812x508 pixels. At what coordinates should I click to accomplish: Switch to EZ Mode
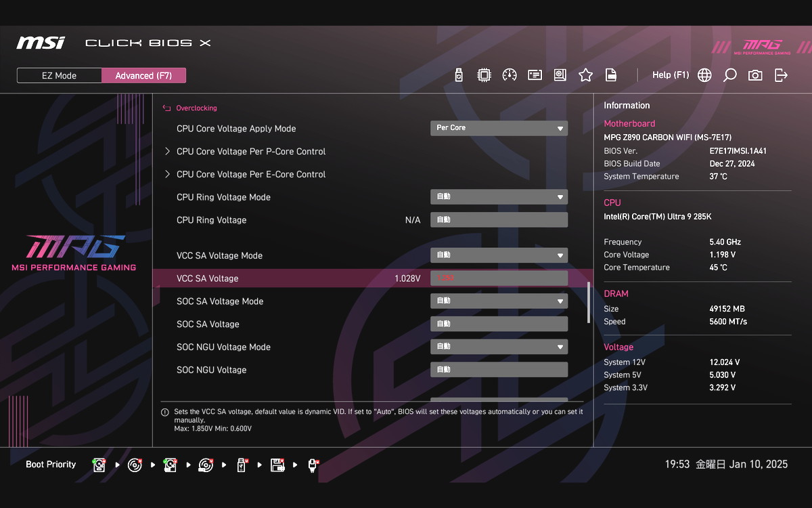click(x=60, y=75)
